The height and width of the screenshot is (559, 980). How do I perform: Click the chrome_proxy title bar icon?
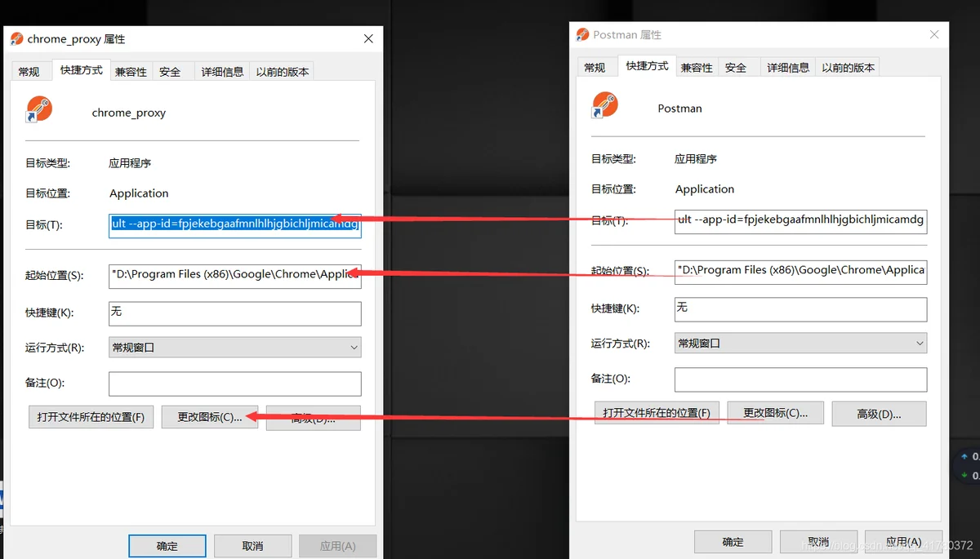pos(16,38)
